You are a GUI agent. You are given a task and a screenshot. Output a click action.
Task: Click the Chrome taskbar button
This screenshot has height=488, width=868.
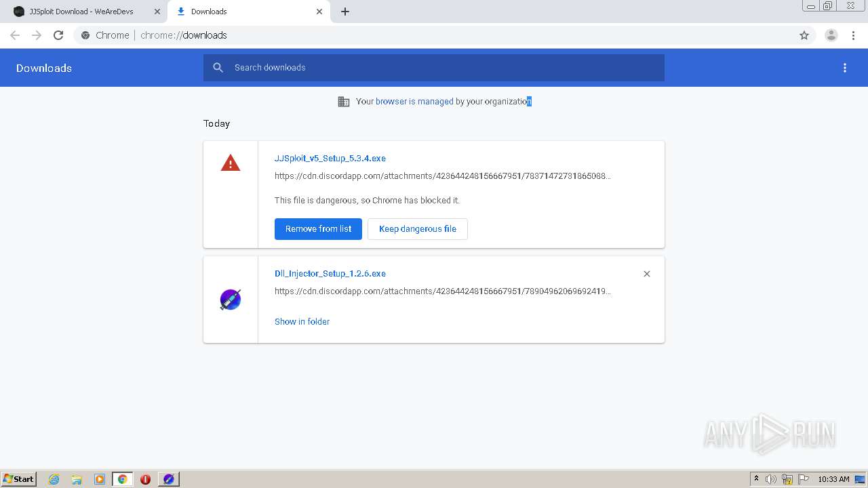123,479
